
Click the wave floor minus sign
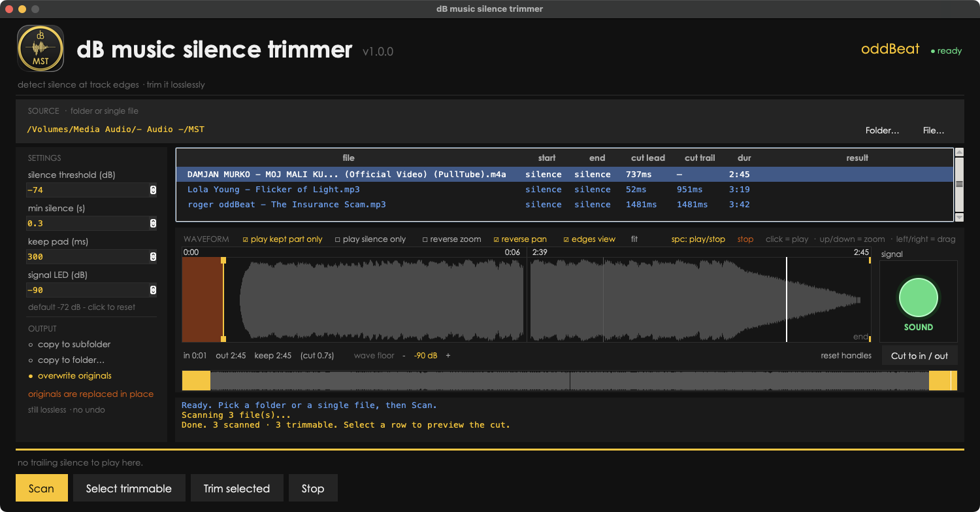(404, 356)
